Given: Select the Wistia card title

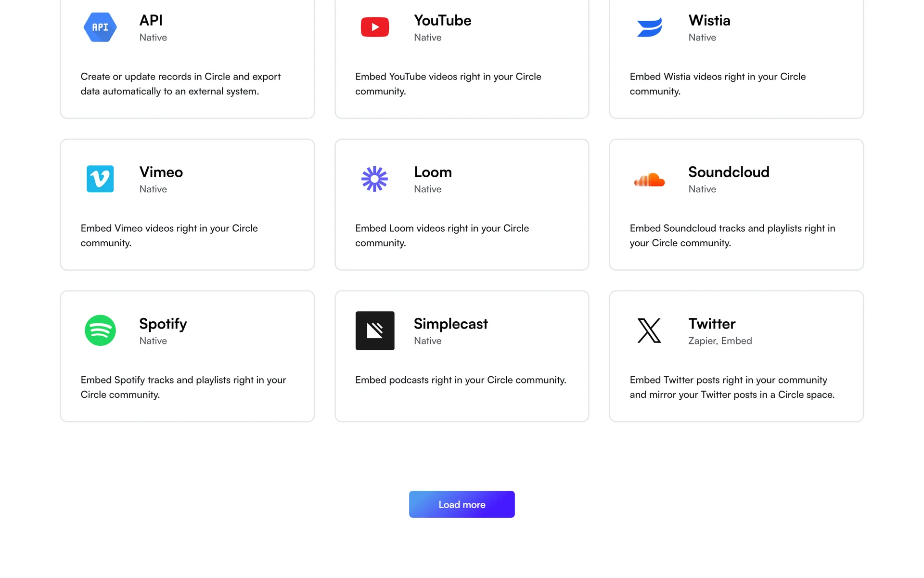Looking at the screenshot, I should click(x=709, y=20).
